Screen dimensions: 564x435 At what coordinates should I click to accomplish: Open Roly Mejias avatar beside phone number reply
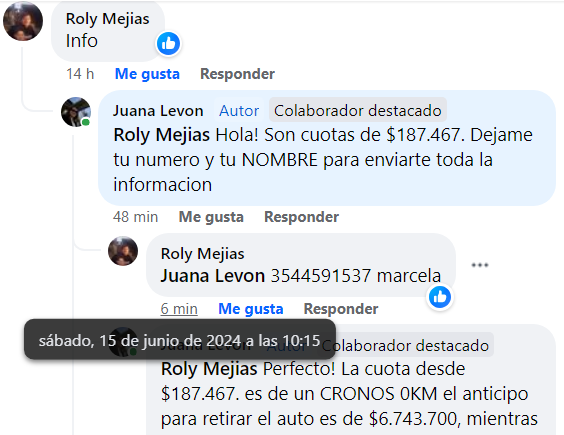pyautogui.click(x=123, y=251)
